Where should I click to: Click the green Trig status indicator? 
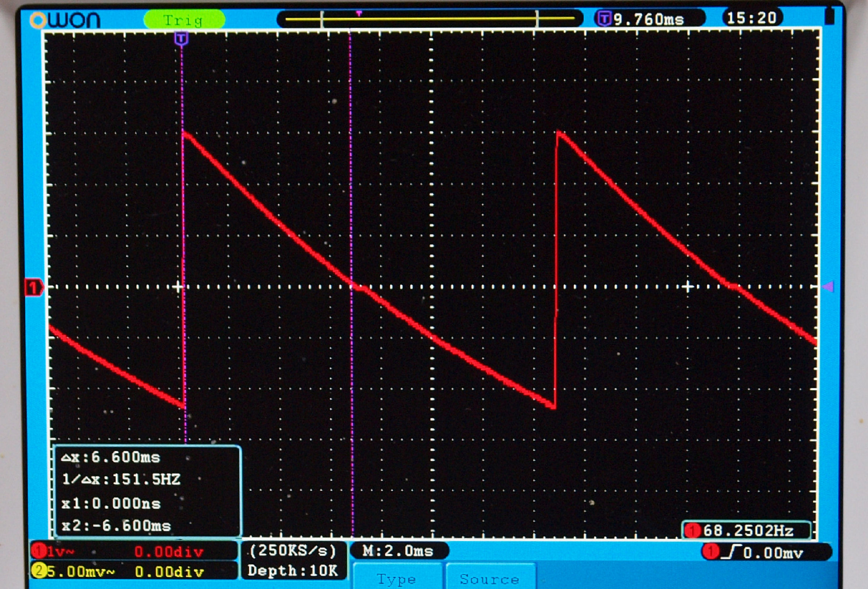pos(184,20)
